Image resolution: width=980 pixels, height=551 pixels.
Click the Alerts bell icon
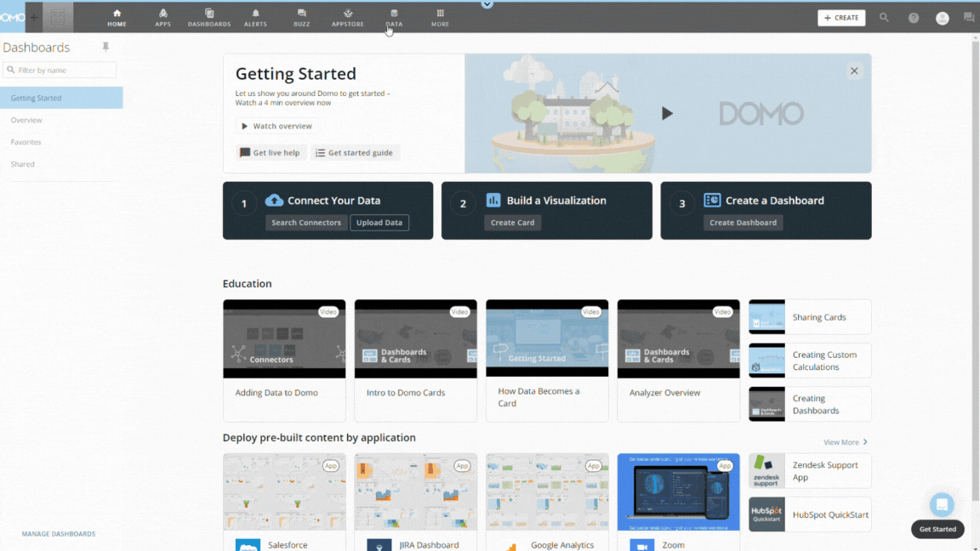pyautogui.click(x=255, y=14)
